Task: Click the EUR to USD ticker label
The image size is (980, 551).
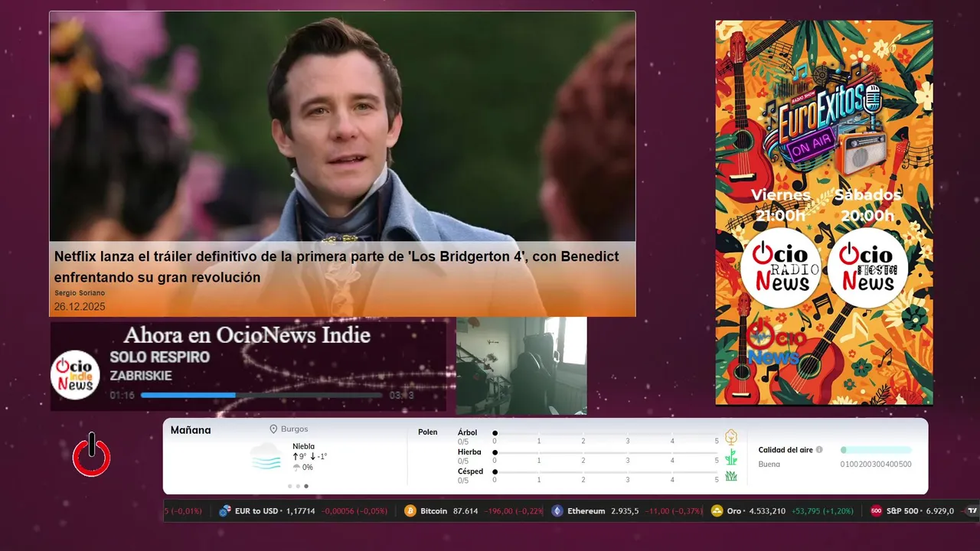Action: point(256,511)
